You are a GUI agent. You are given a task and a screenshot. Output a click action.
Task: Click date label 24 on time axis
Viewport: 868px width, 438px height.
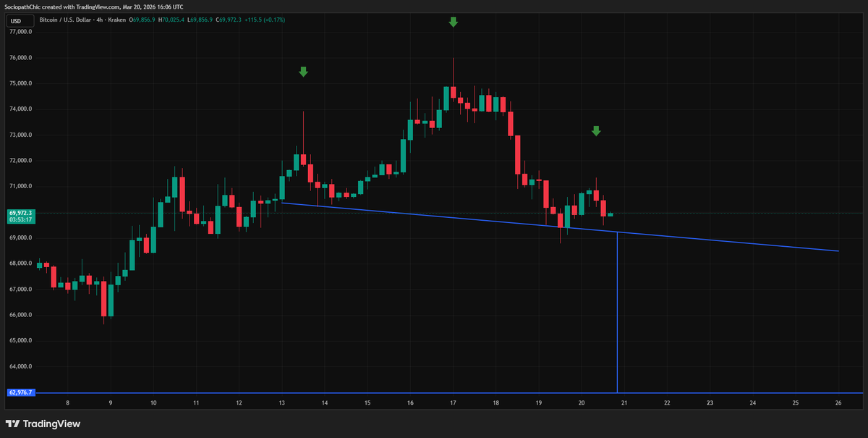coord(753,403)
